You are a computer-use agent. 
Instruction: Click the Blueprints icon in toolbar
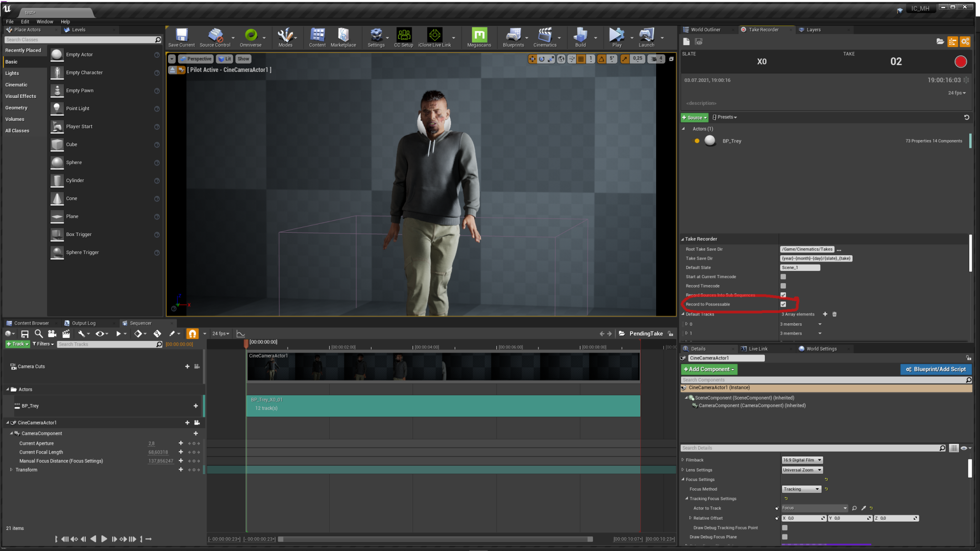click(x=512, y=37)
